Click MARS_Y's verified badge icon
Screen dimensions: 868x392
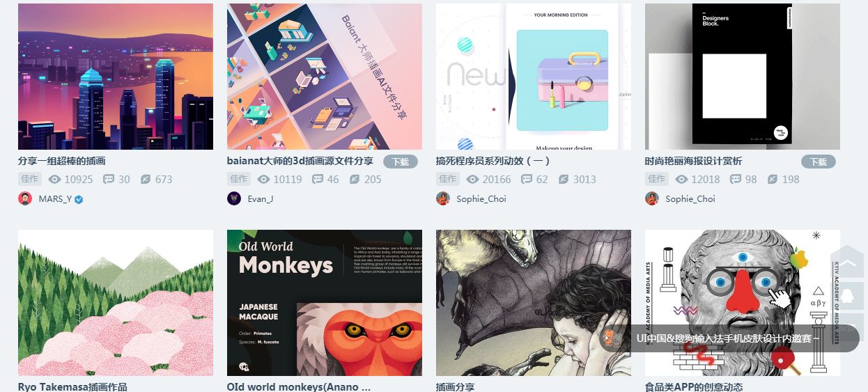pos(79,199)
